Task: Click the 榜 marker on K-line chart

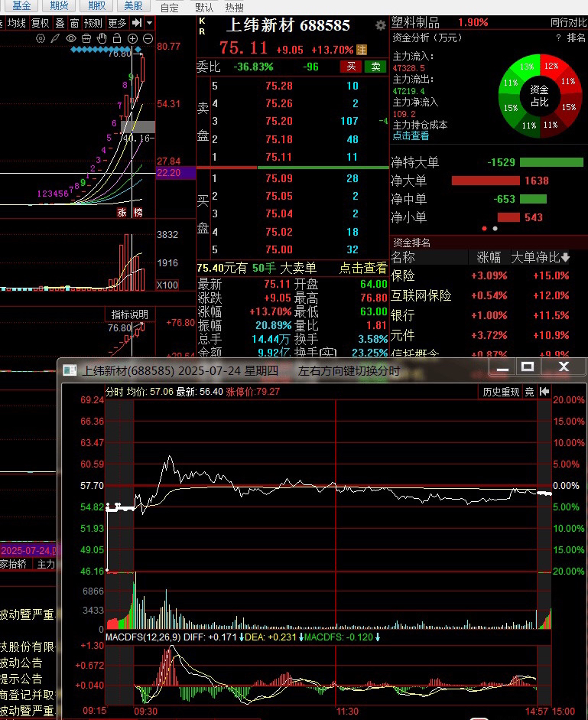Action: 138,212
